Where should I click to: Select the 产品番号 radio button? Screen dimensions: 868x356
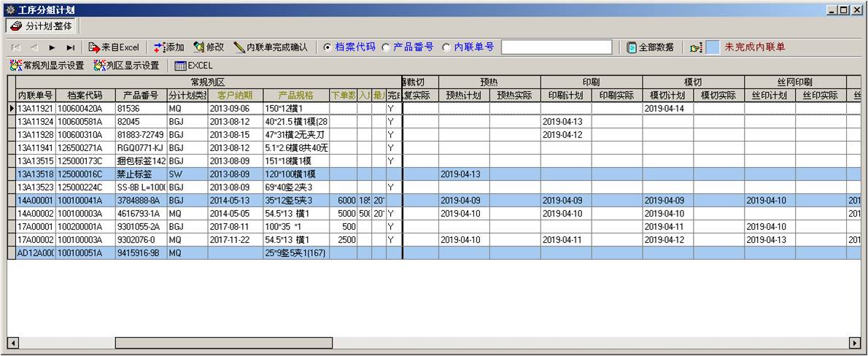click(386, 47)
